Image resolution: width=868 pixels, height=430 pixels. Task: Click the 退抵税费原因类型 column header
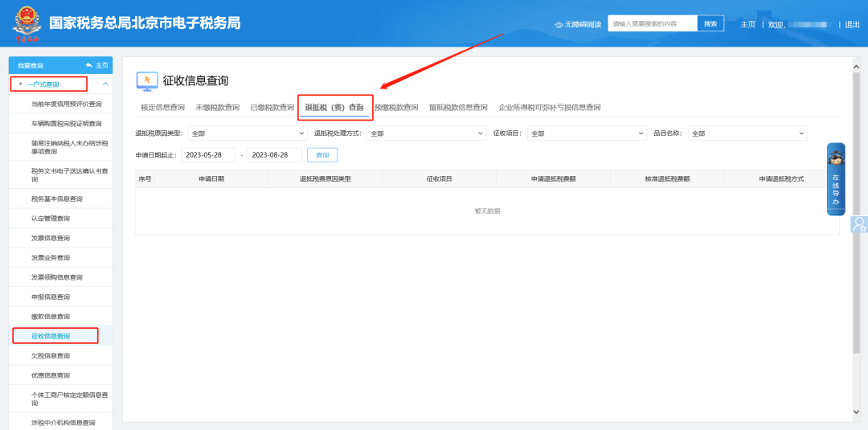coord(325,178)
